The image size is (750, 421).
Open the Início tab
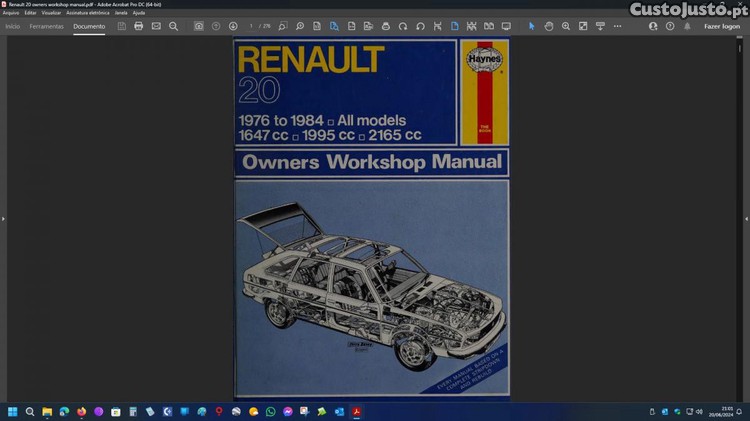(x=13, y=26)
